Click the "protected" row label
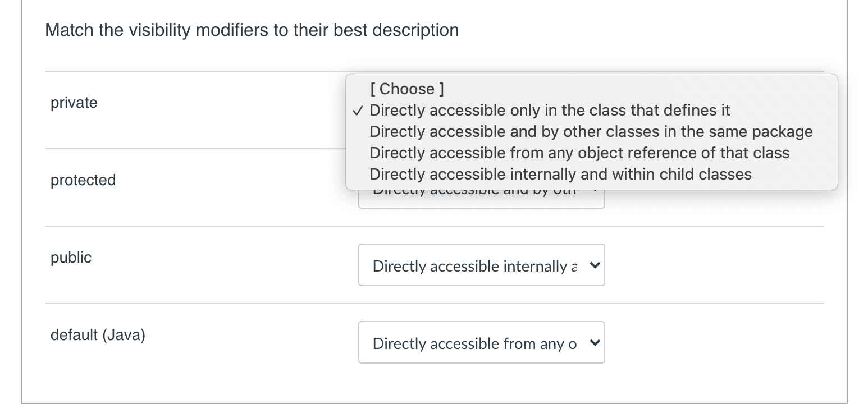 tap(83, 180)
